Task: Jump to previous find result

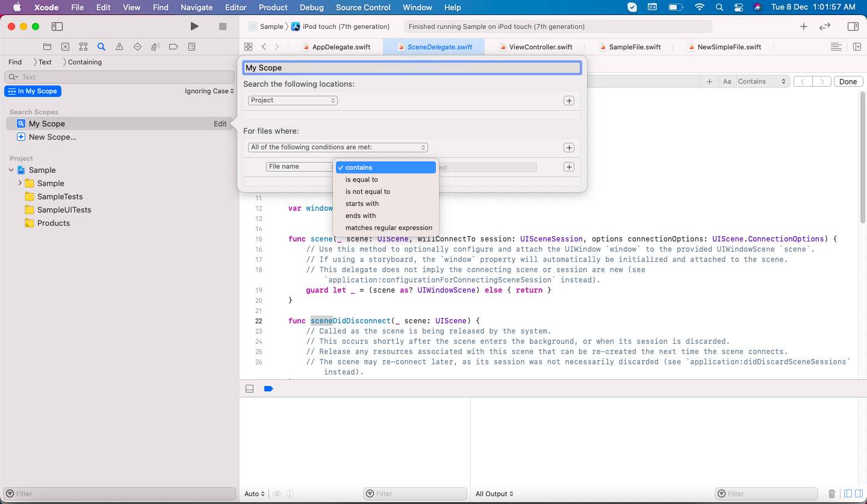Action: coord(803,81)
